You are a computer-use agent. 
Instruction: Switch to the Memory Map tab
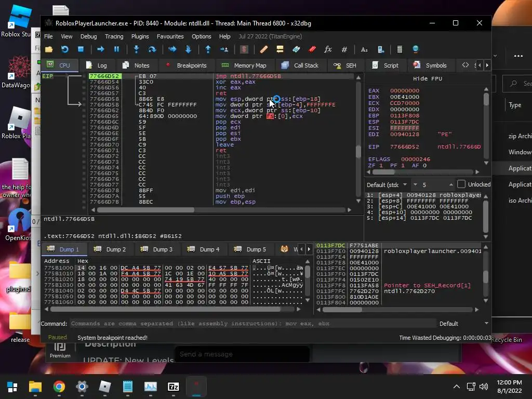[x=244, y=65]
